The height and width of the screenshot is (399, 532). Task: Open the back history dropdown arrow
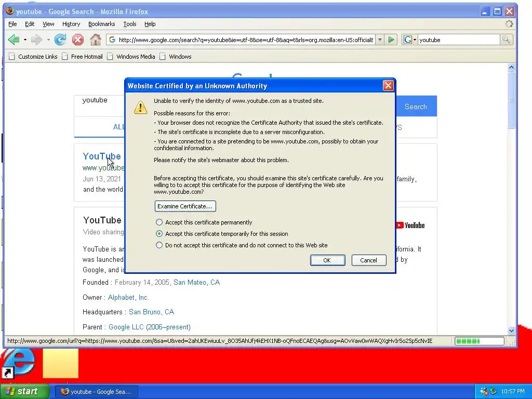pos(25,39)
